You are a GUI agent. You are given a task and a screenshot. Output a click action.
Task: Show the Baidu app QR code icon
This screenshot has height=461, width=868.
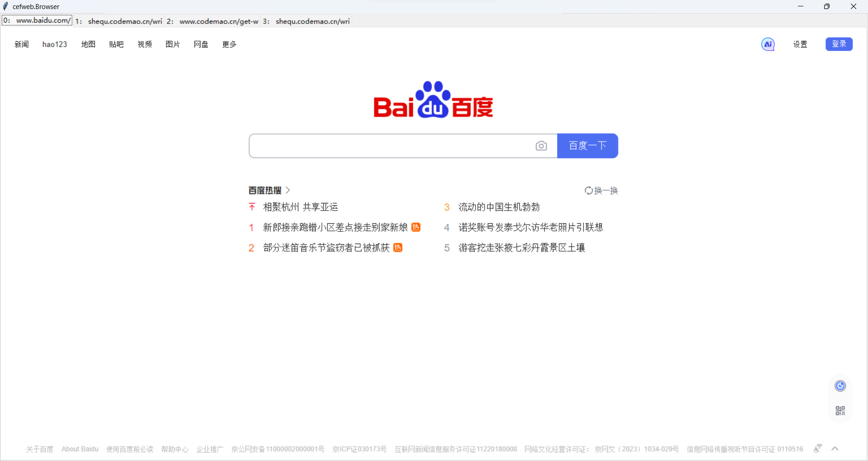(x=840, y=410)
